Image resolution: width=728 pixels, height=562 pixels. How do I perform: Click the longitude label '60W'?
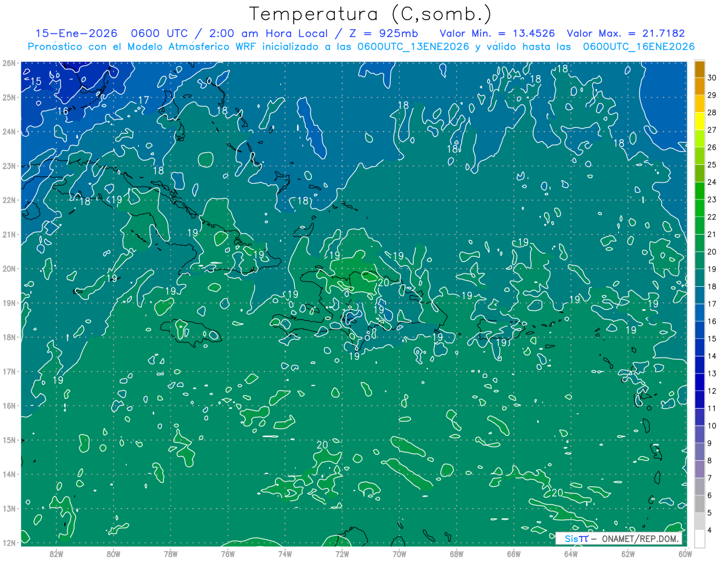(x=685, y=554)
